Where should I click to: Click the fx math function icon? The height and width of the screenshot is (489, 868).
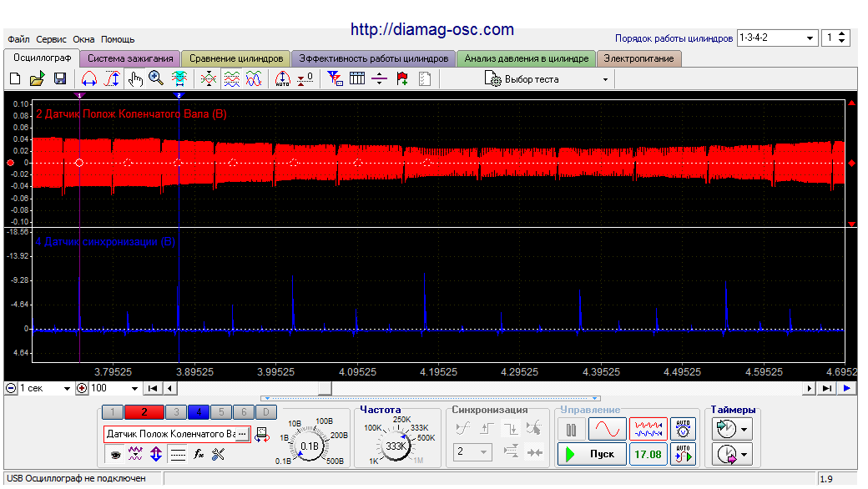click(x=199, y=455)
